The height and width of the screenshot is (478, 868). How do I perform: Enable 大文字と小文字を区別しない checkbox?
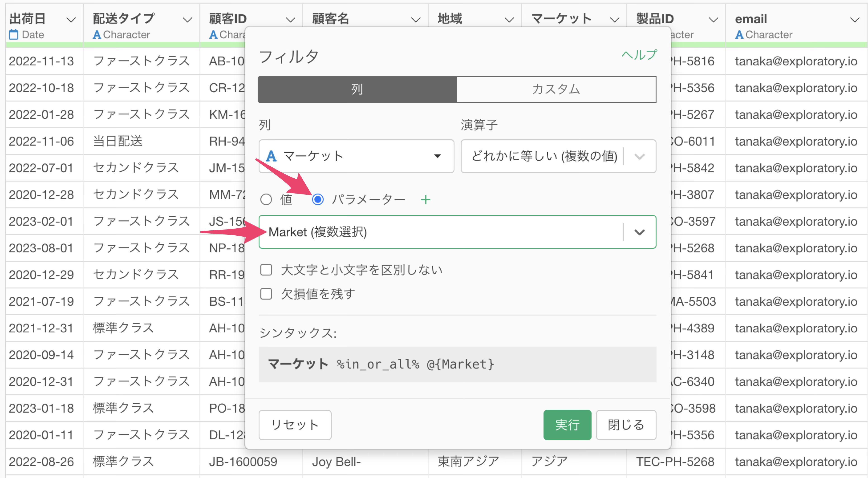pos(266,270)
